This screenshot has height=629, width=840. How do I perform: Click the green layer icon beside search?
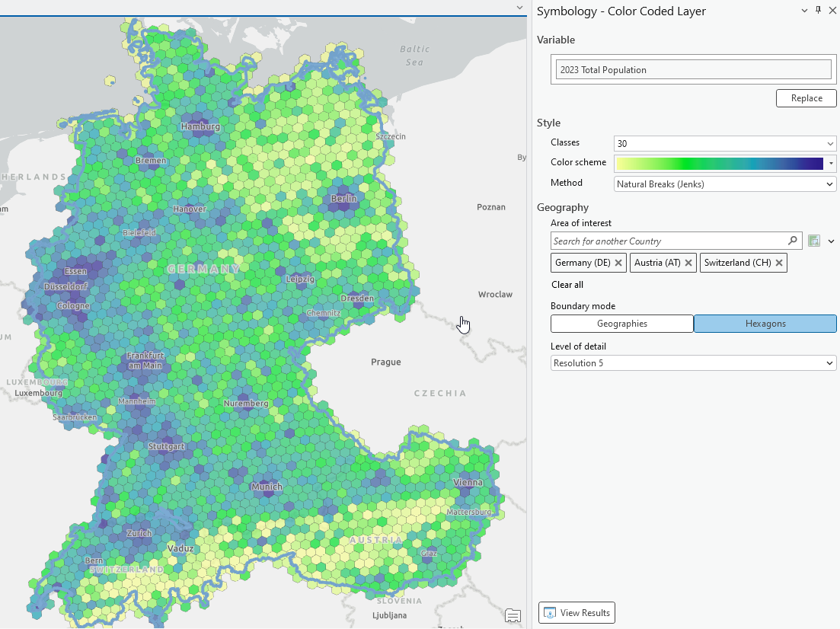coord(814,241)
